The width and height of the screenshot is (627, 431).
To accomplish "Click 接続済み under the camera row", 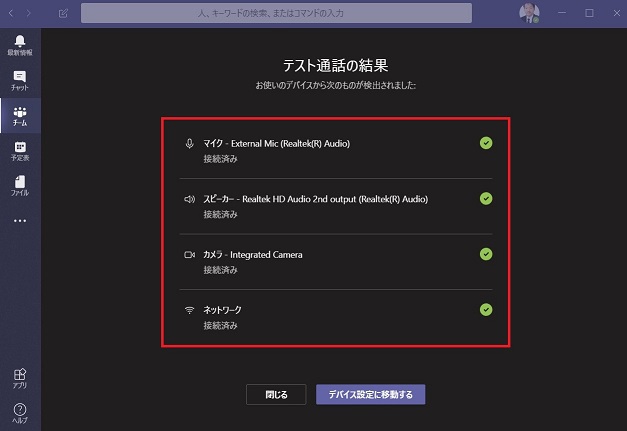I will 220,270.
